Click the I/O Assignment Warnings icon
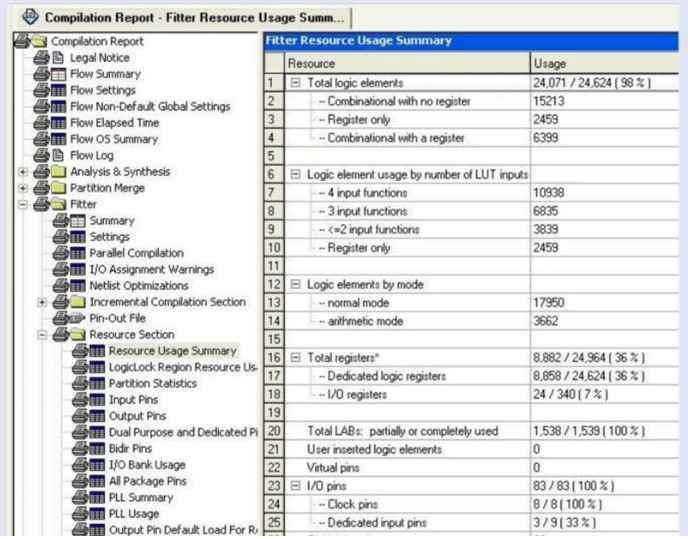 click(x=78, y=270)
